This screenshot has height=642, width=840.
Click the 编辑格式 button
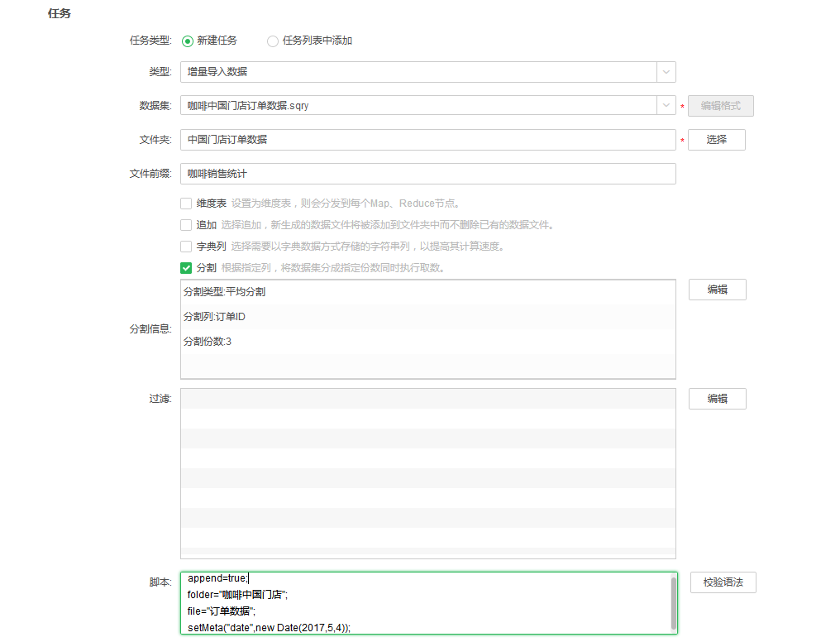click(x=720, y=106)
